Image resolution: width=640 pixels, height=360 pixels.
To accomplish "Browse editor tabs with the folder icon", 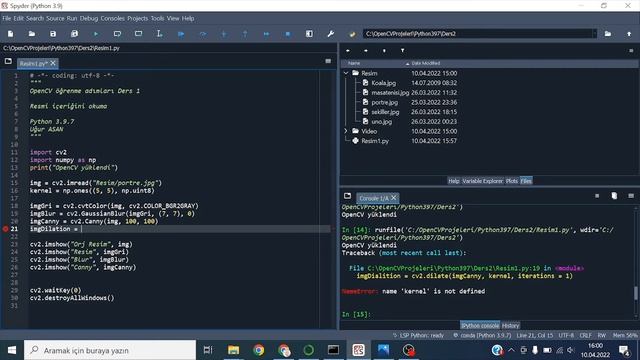I will (x=8, y=61).
